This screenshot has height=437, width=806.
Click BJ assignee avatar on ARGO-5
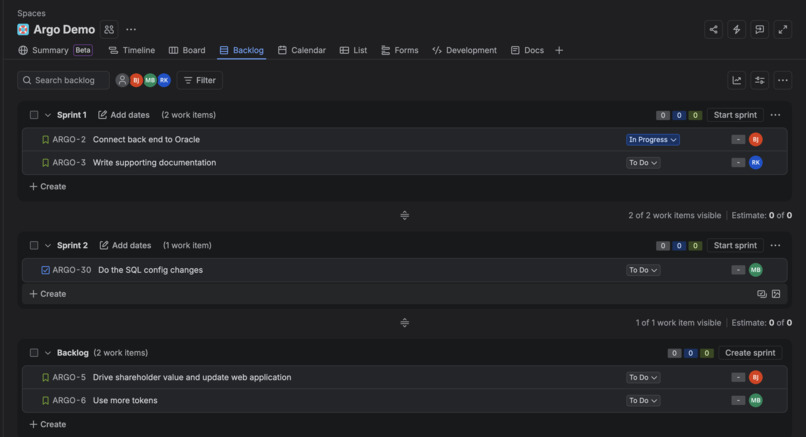756,377
